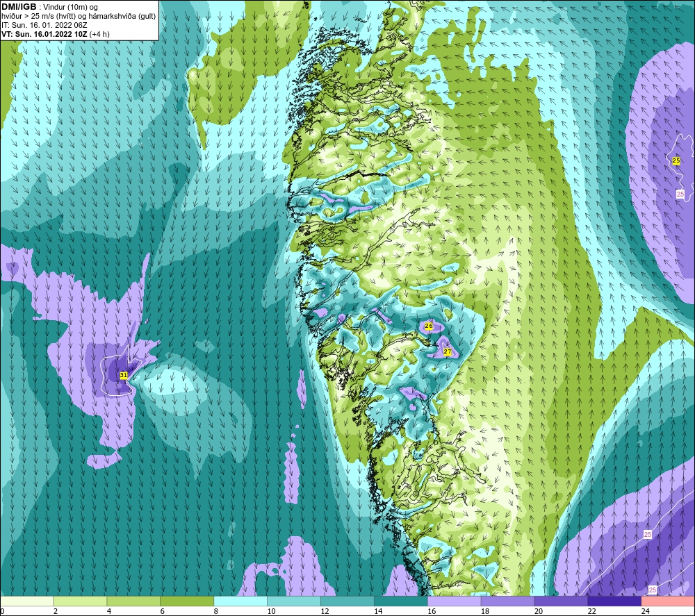Pick the pink above-24 m/s scale swatch

tap(668, 601)
